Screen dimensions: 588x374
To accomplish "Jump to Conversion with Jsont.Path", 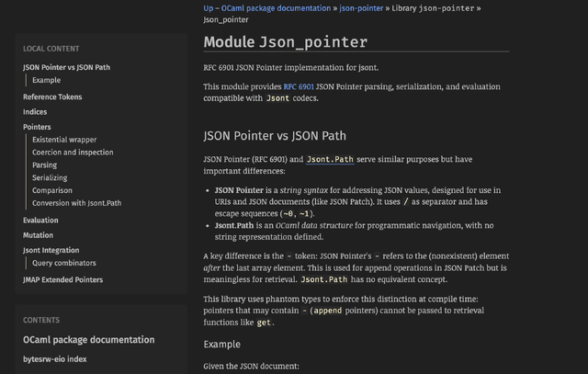I will click(x=76, y=203).
